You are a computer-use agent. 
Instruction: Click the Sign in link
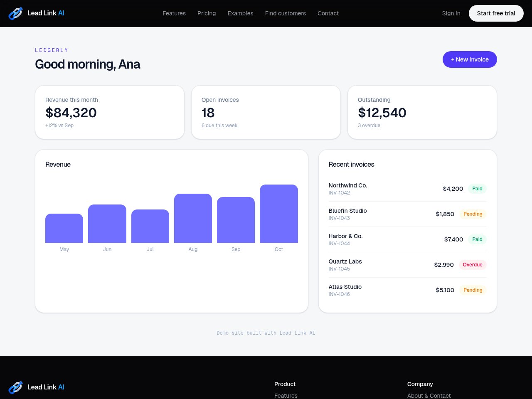pos(451,13)
